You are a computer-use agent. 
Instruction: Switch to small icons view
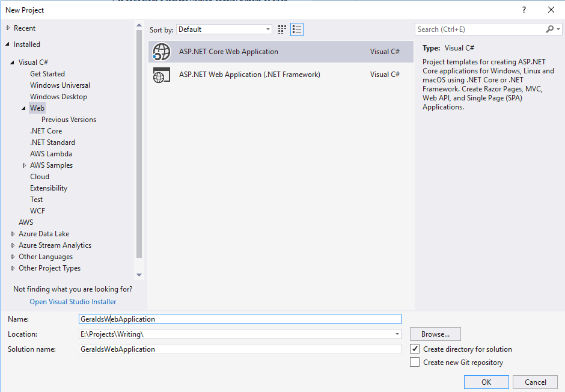[x=282, y=29]
